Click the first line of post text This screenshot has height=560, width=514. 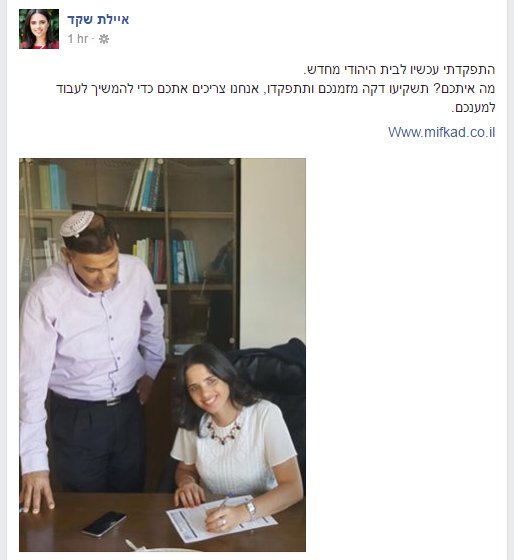point(399,70)
